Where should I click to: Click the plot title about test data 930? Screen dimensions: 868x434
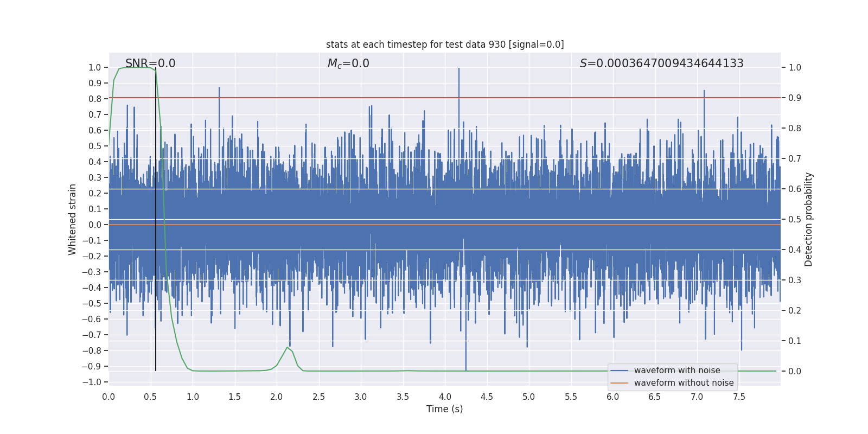[445, 44]
